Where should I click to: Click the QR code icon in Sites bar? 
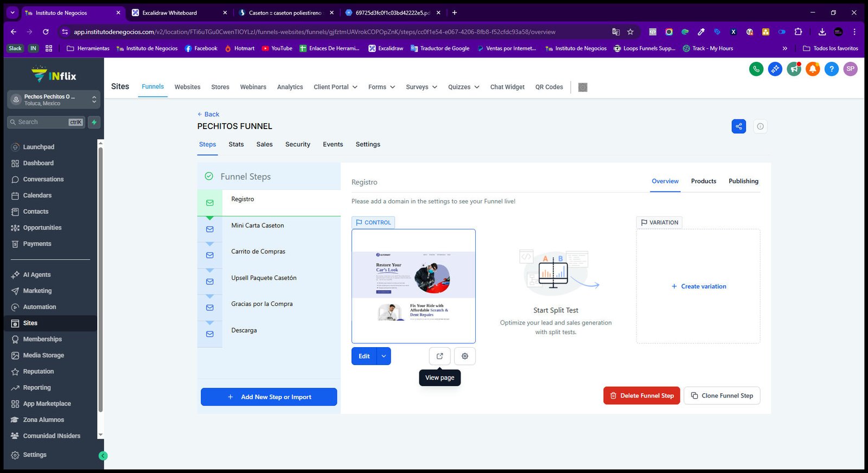pos(583,87)
